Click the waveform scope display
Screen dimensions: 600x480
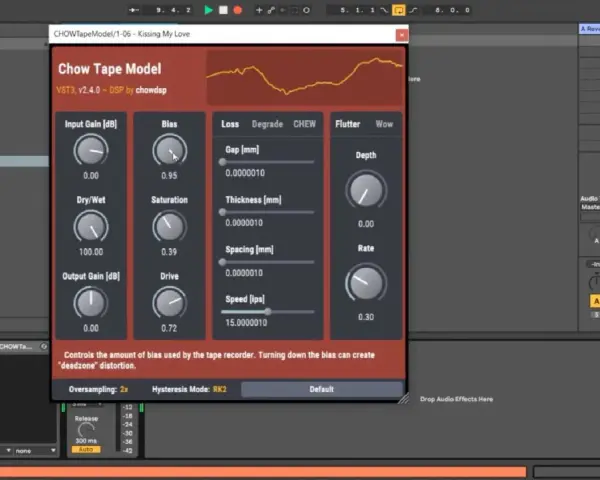(305, 77)
